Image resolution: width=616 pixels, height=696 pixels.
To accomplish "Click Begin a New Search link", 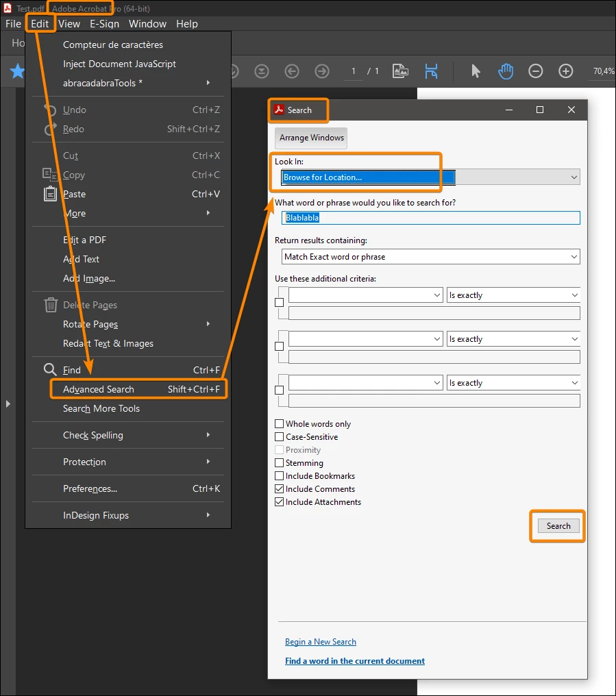I will click(321, 642).
